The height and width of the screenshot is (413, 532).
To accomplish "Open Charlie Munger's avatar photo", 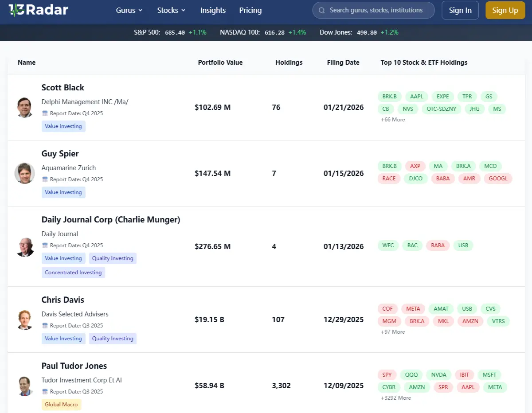I will [x=25, y=246].
